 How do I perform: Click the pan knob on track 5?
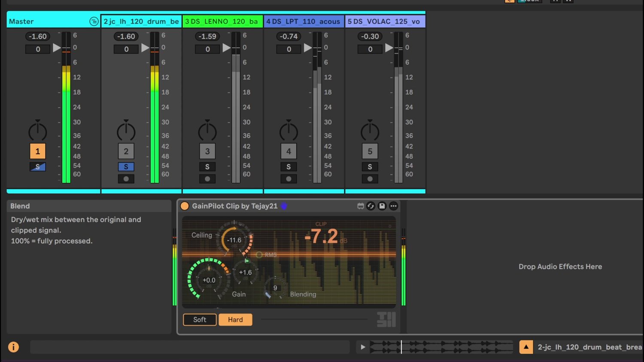click(x=370, y=131)
